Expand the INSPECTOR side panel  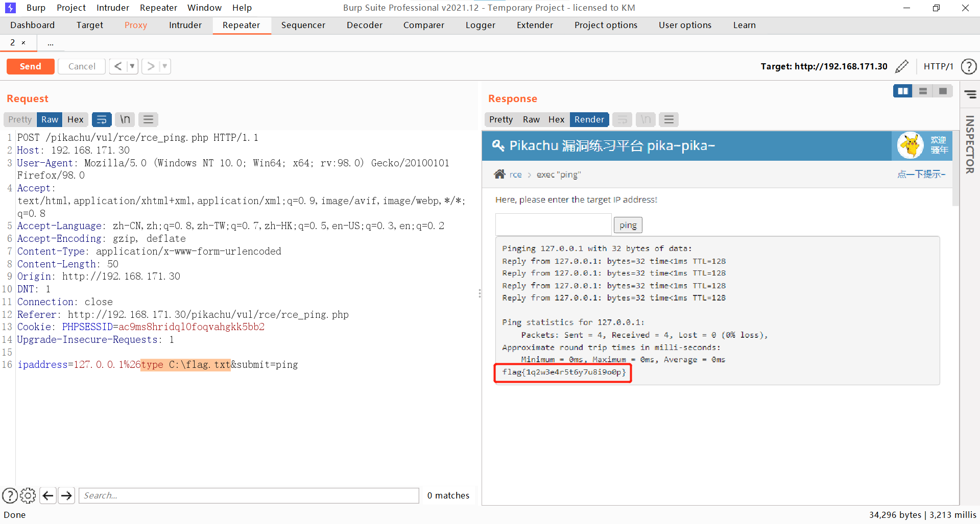point(970,144)
